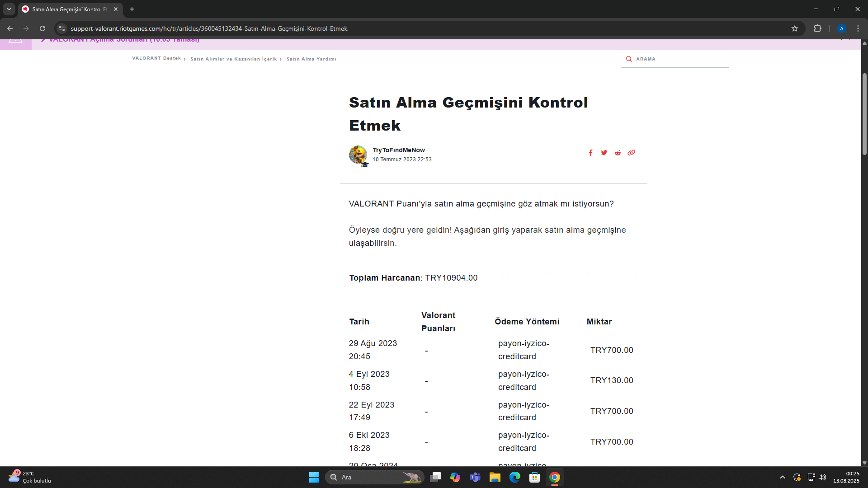The image size is (868, 488).
Task: Open Copilot from taskbar
Action: tap(455, 477)
